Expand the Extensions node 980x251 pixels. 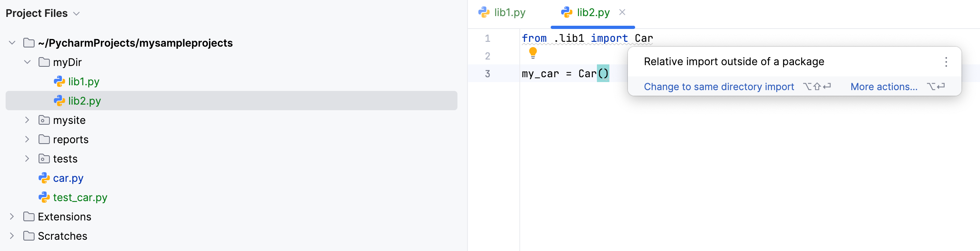click(x=12, y=216)
